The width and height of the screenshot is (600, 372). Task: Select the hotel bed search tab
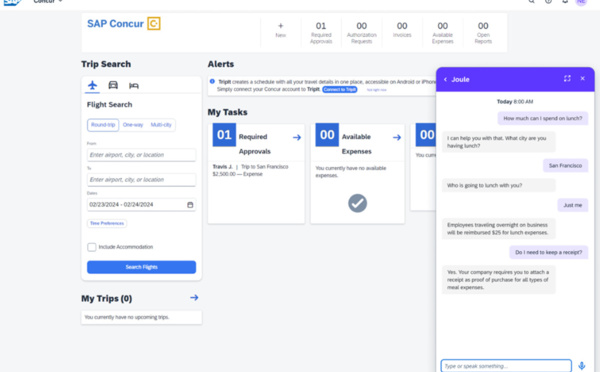pos(134,85)
